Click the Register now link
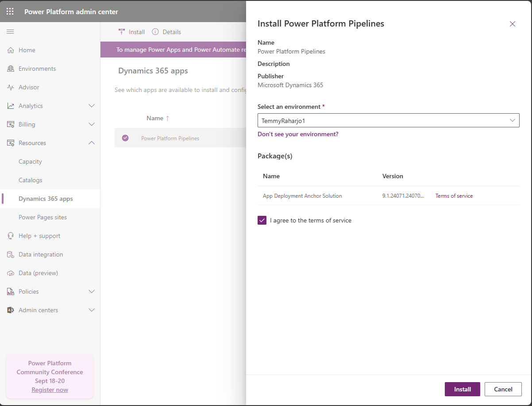This screenshot has height=406, width=532. point(50,390)
